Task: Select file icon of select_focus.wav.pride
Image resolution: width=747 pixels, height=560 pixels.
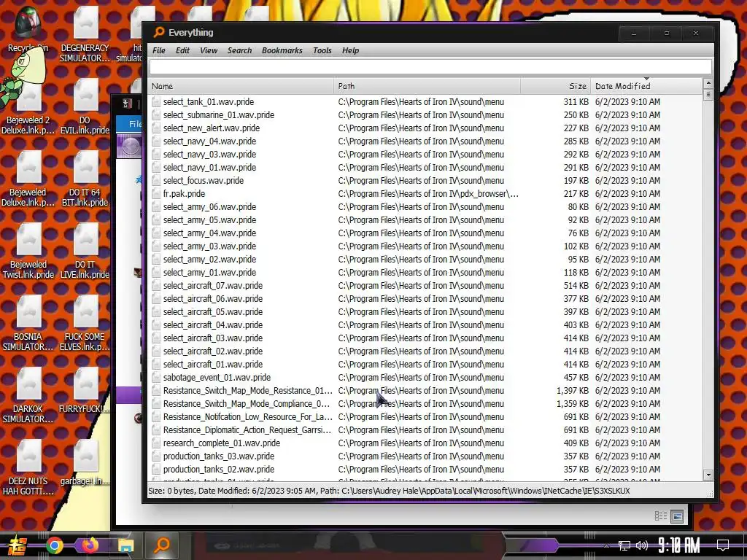Action: click(156, 181)
